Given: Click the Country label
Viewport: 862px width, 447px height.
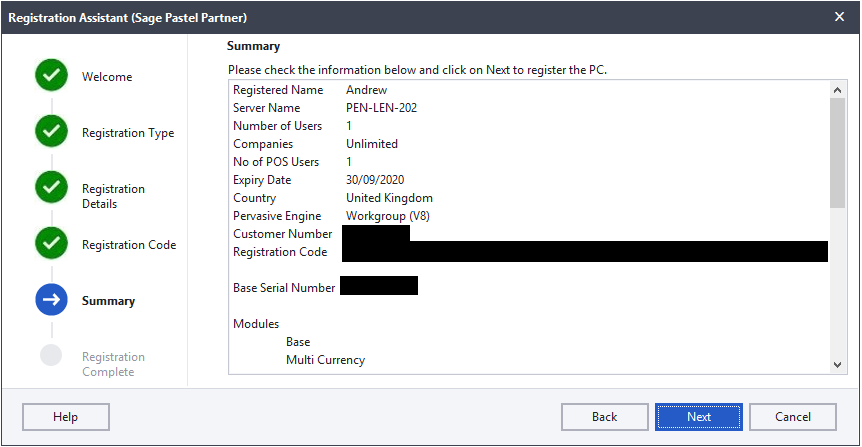Looking at the screenshot, I should click(x=255, y=198).
